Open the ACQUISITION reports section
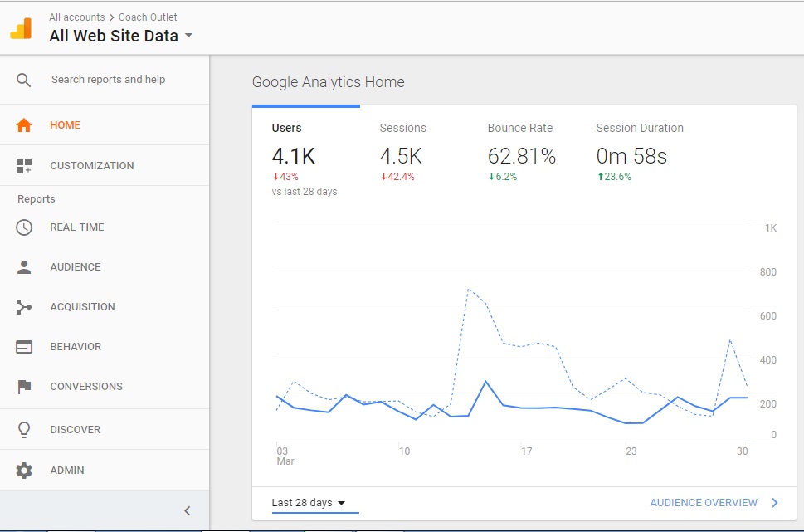Viewport: 804px width, 532px height. coord(105,307)
